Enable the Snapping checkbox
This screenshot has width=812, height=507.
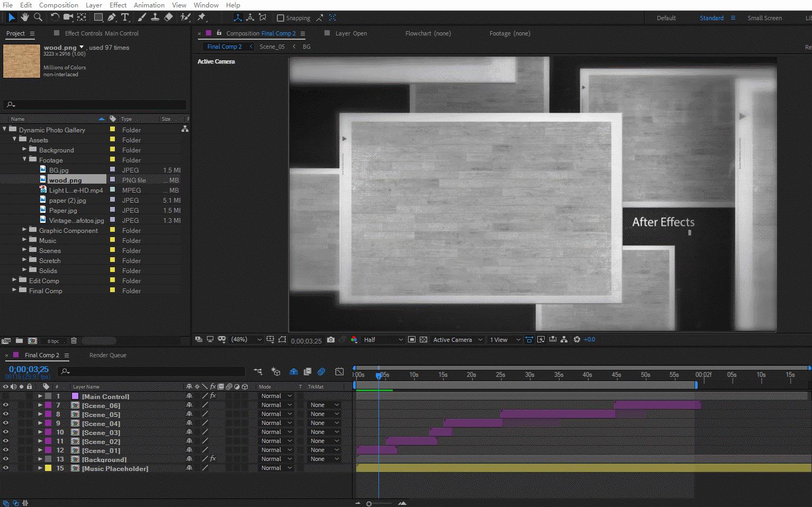click(x=281, y=18)
